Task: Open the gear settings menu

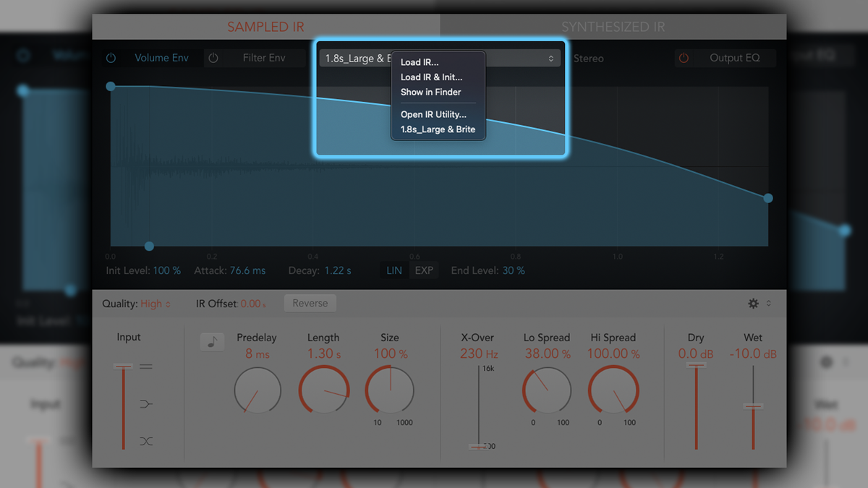Action: click(753, 304)
